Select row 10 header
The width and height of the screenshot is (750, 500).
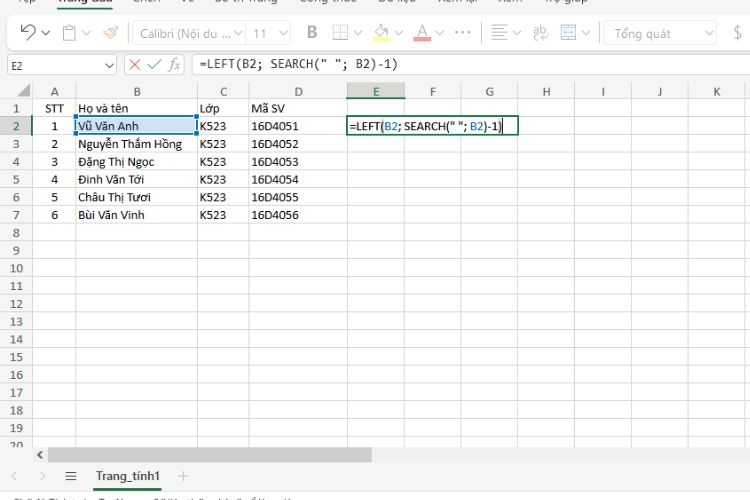(16, 268)
